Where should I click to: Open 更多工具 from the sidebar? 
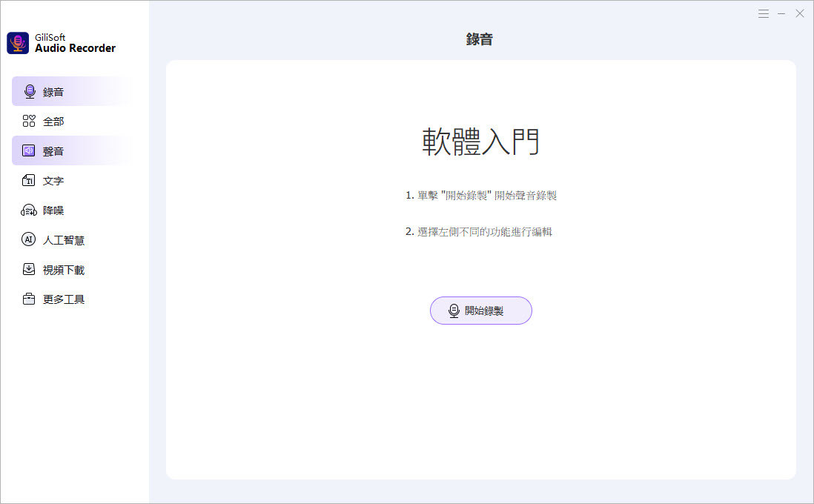coord(64,299)
